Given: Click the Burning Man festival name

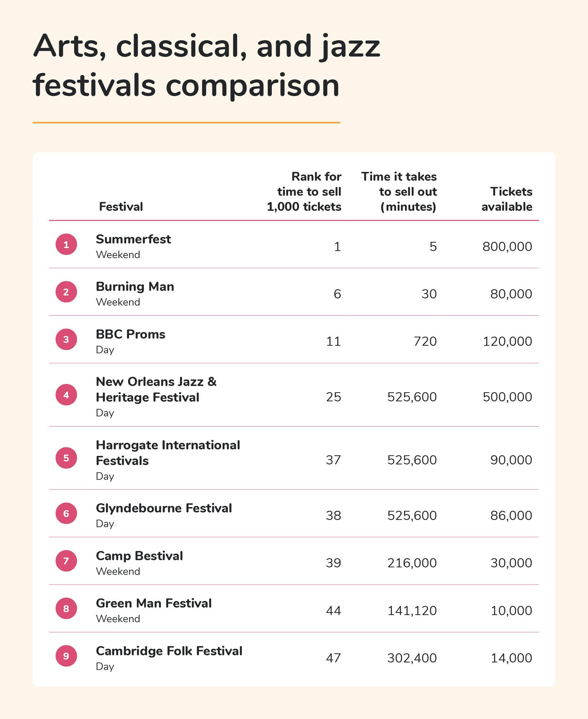Looking at the screenshot, I should click(x=135, y=287).
